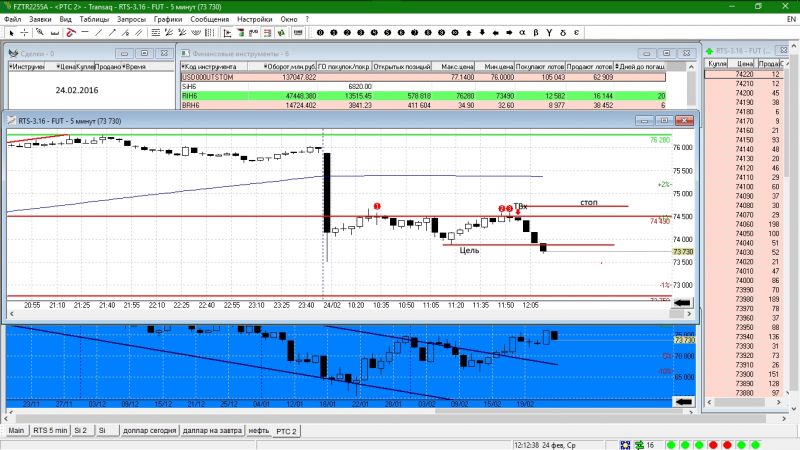Insert a left arrow mark on chart
The width and height of the screenshot is (800, 450).
pos(495,33)
